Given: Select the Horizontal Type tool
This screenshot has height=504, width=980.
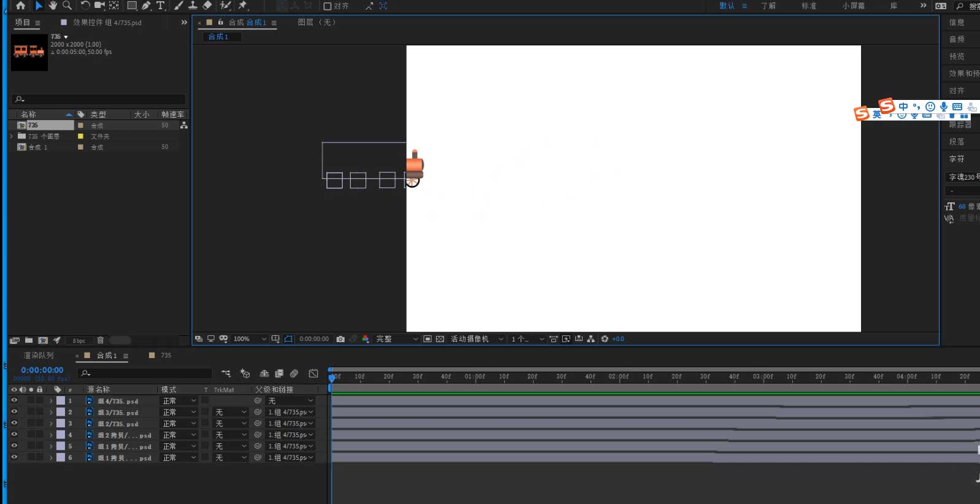Looking at the screenshot, I should [x=161, y=6].
